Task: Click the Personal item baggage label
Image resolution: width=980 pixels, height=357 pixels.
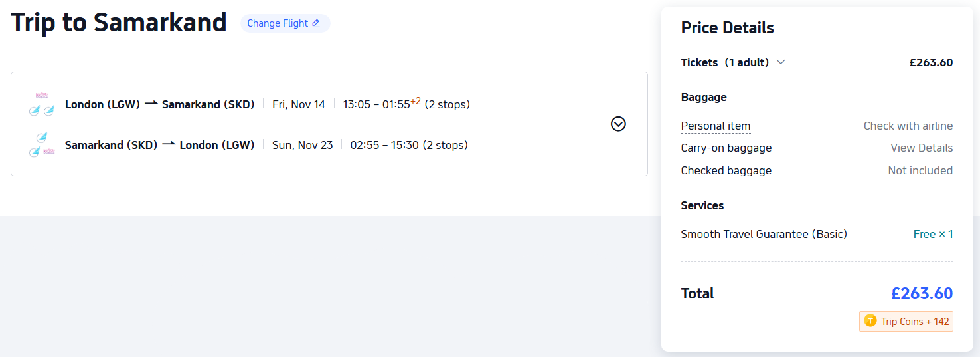Action: [x=716, y=126]
